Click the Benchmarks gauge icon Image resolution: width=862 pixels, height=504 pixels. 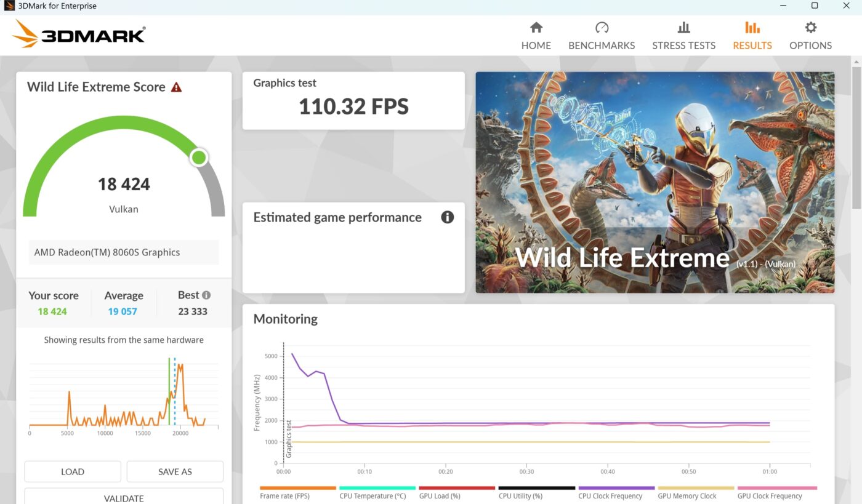602,28
